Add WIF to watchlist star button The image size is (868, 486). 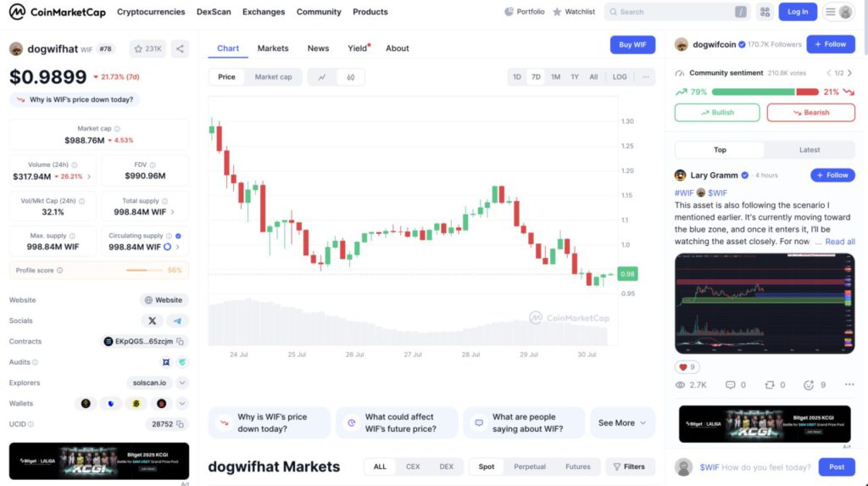click(x=147, y=48)
